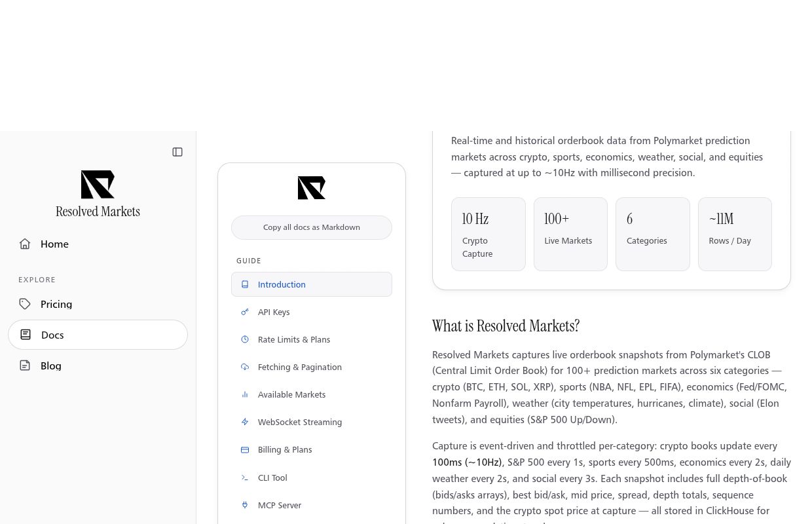
Task: Click the Billing & Plans card icon
Action: [x=245, y=450]
